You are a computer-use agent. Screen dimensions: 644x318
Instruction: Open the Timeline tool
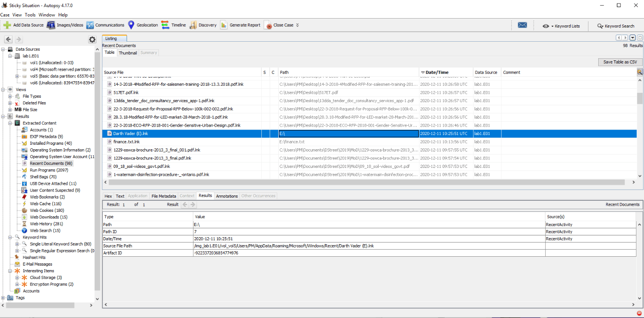pos(174,25)
